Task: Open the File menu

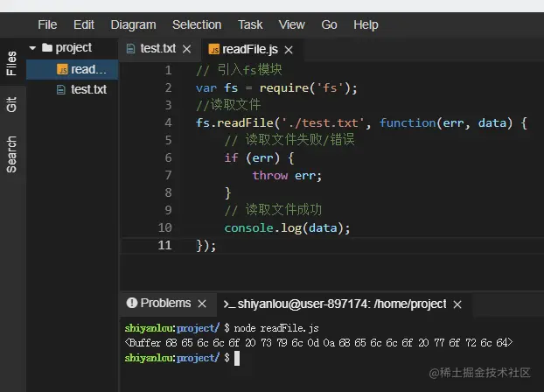Action: [47, 25]
